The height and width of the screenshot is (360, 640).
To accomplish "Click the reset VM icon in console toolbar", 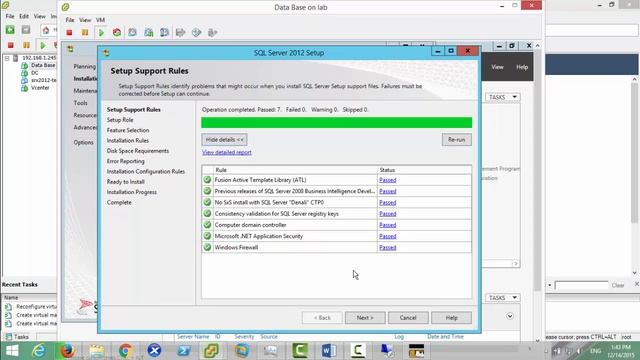I will point(117,32).
